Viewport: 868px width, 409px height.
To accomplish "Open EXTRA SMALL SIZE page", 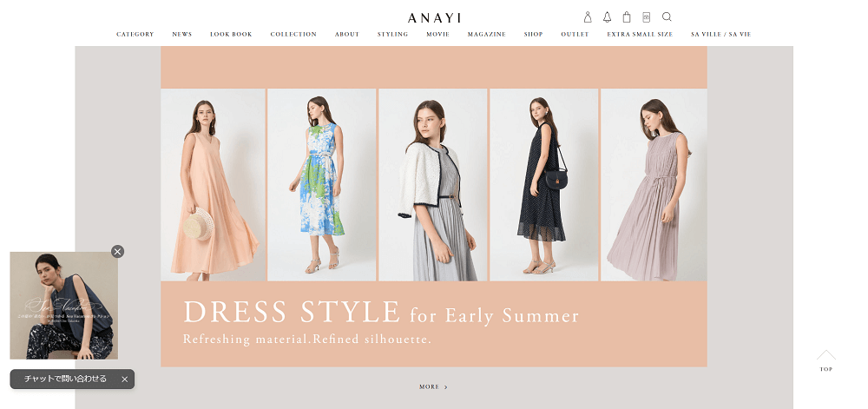I will pyautogui.click(x=640, y=35).
